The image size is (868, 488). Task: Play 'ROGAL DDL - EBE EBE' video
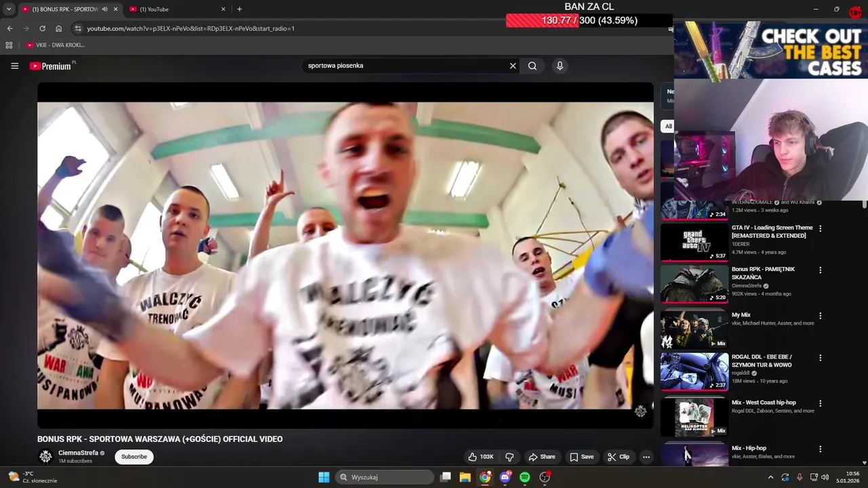coord(762,361)
